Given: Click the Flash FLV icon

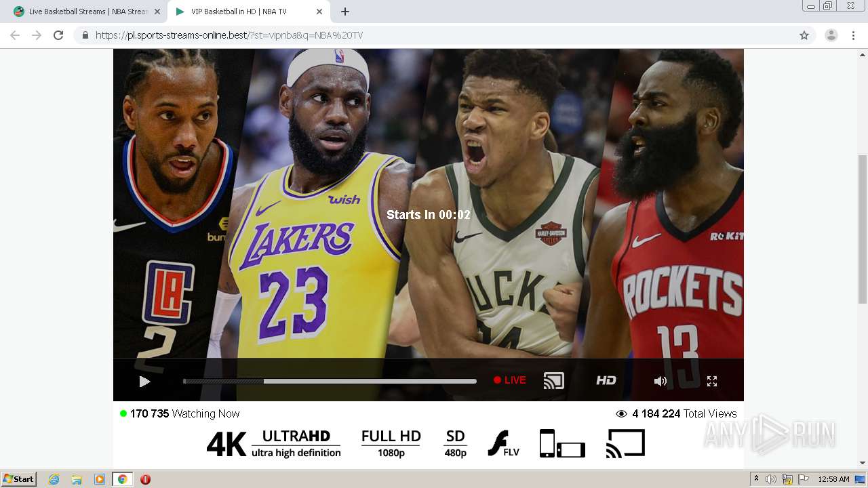Looking at the screenshot, I should point(503,444).
